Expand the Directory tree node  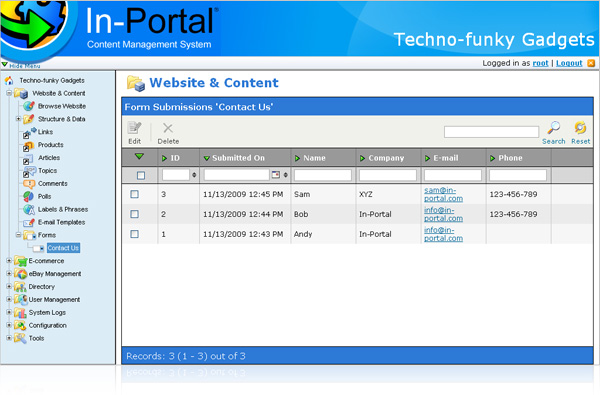click(x=9, y=286)
